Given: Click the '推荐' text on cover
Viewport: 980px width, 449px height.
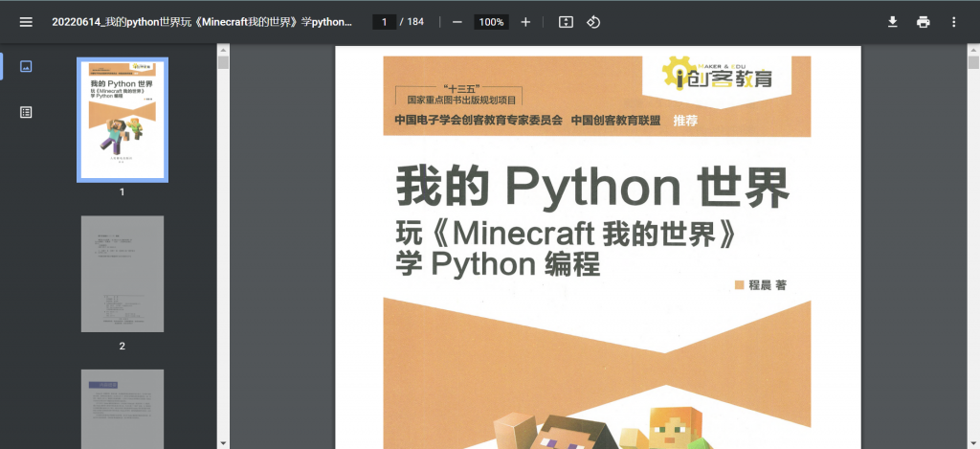Looking at the screenshot, I should [685, 121].
